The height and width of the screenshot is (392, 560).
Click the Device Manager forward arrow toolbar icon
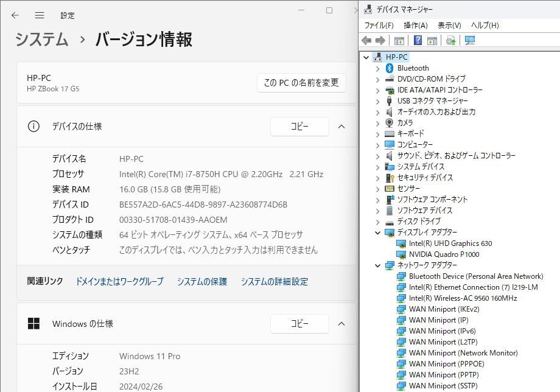coord(380,40)
